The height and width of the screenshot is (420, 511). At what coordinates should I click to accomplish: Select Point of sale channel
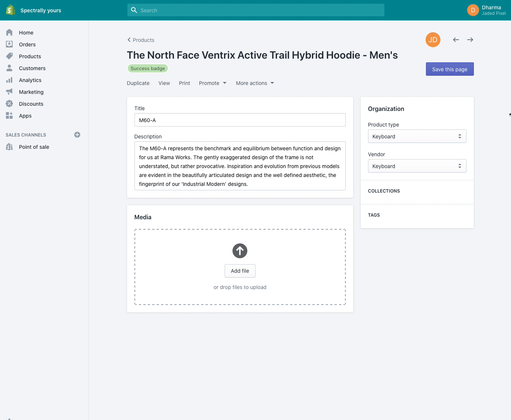34,147
